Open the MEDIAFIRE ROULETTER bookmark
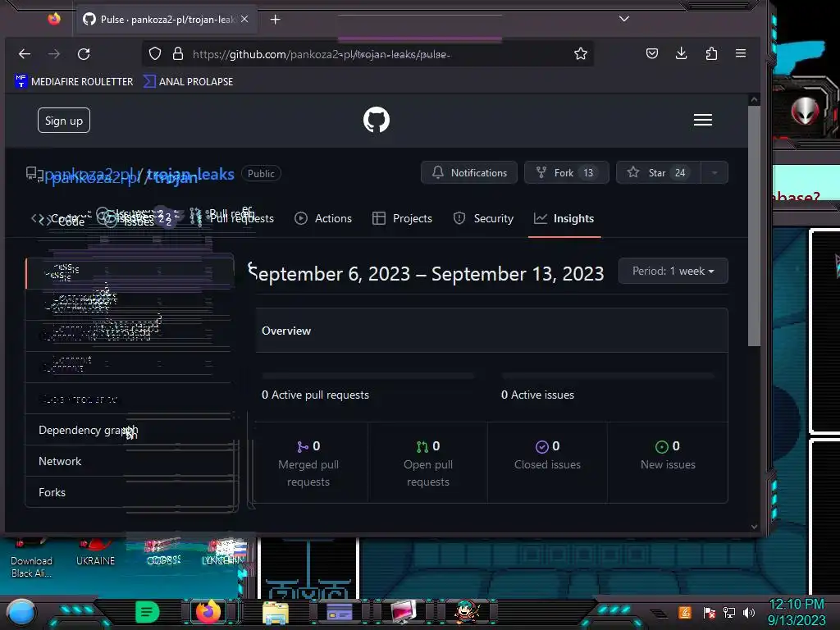Viewport: 840px width, 630px height. pyautogui.click(x=74, y=81)
